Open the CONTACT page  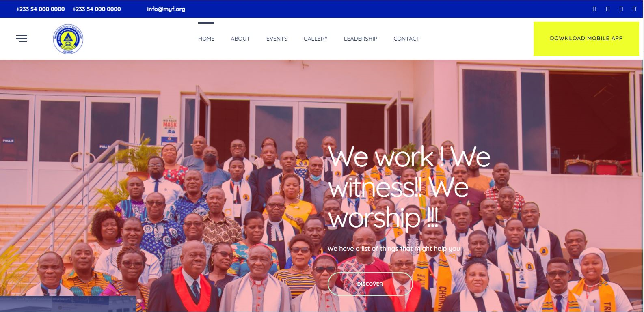pos(406,39)
